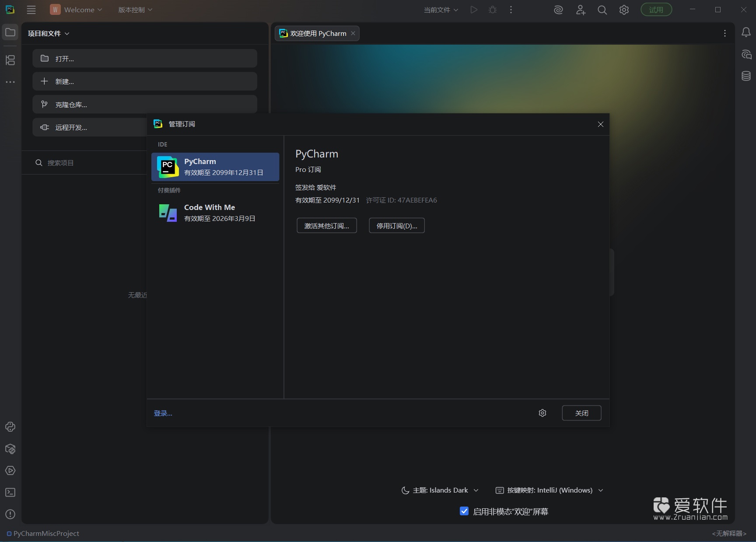Open the Python Packages tool window
Image resolution: width=756 pixels, height=542 pixels.
click(x=10, y=449)
